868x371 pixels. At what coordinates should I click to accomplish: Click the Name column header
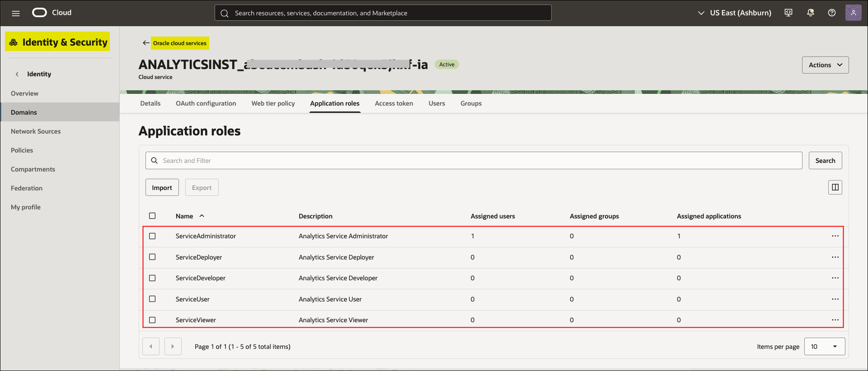(184, 216)
